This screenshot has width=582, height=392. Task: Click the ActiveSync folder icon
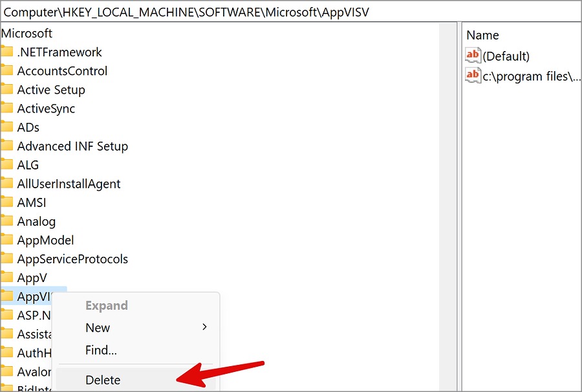click(6, 107)
